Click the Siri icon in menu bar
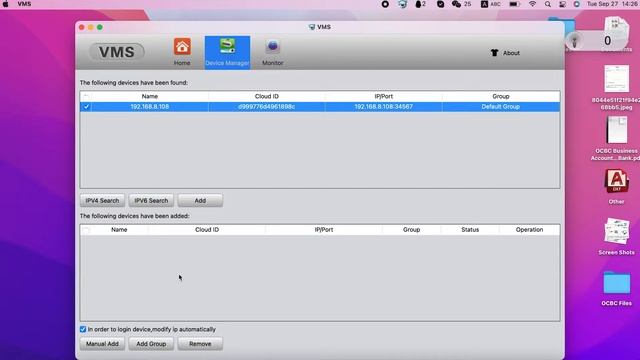The image size is (640, 360). (576, 4)
